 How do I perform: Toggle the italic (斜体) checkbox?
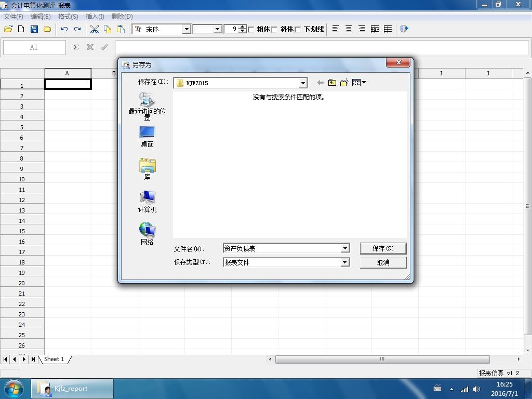point(274,30)
